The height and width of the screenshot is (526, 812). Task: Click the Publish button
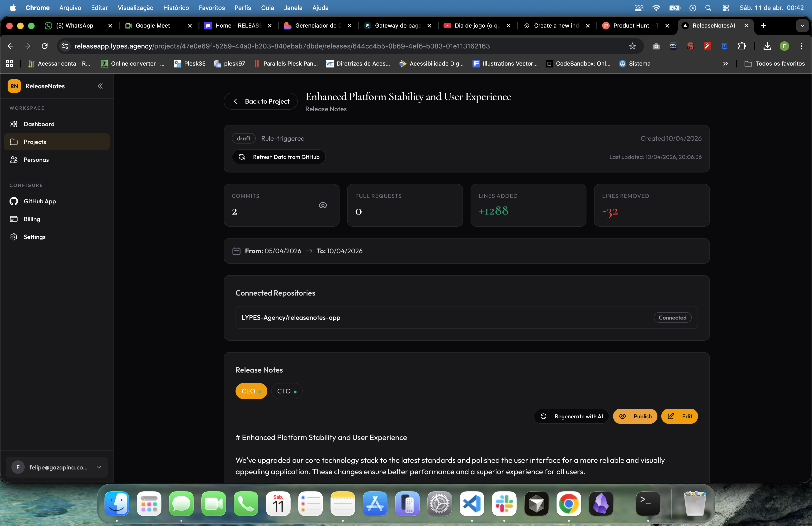635,416
